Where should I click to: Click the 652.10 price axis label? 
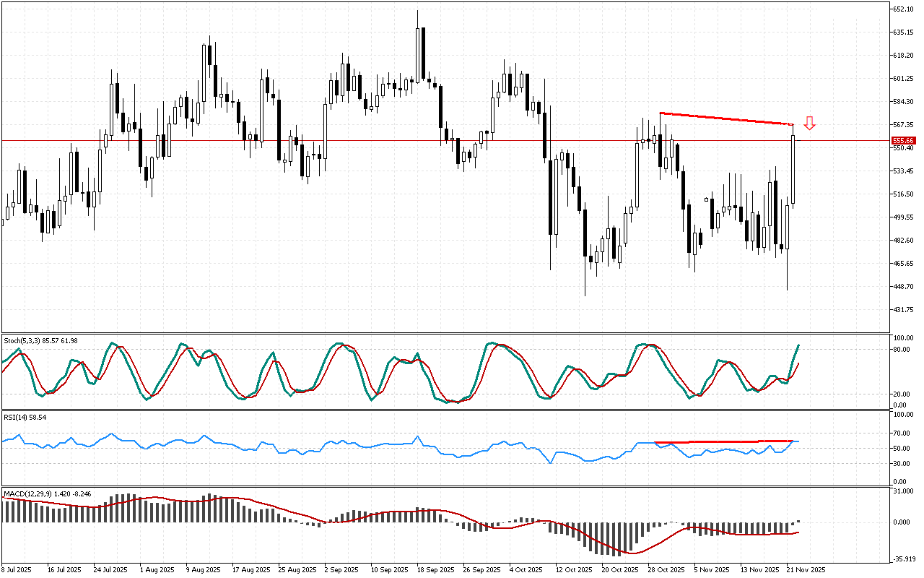[904, 9]
